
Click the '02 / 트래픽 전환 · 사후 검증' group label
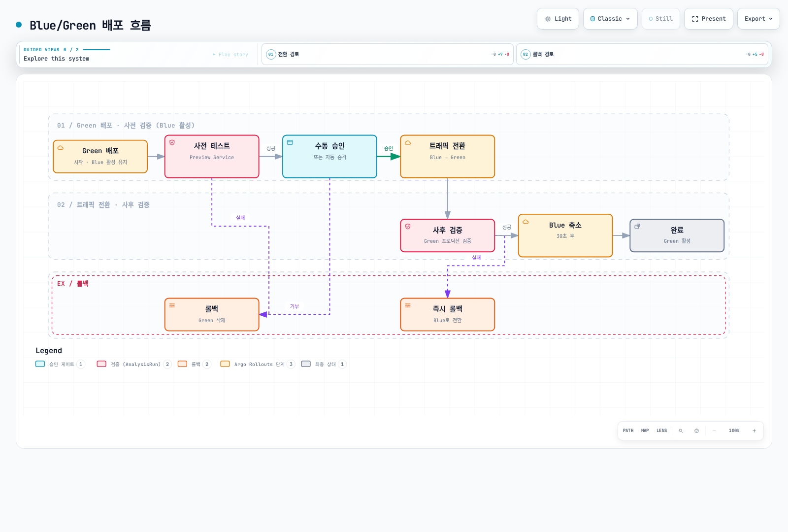tap(103, 205)
